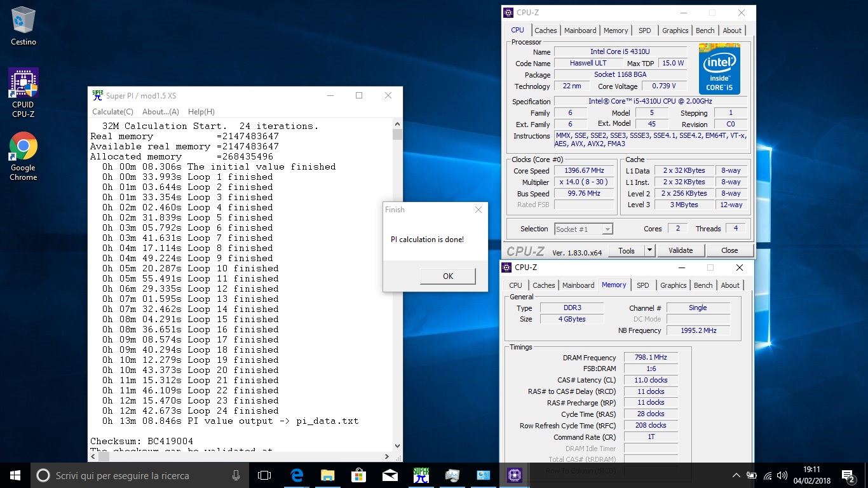Viewport: 868px width, 488px height.
Task: Open the Action Center notifications
Action: pos(848,475)
